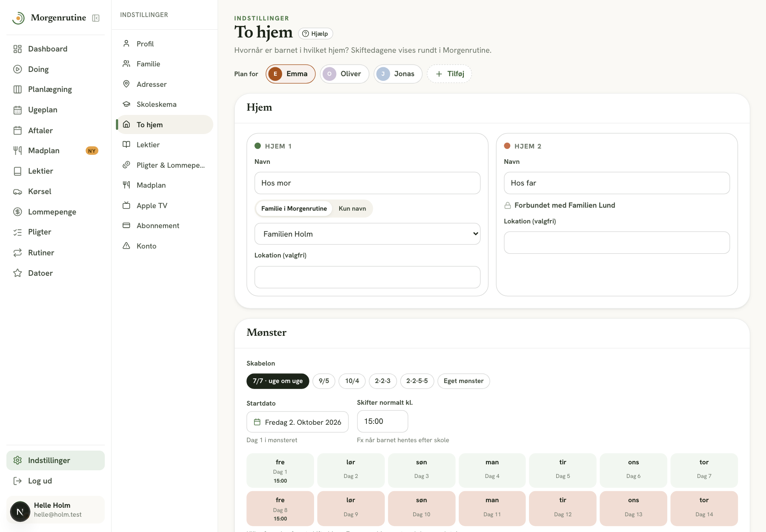
Task: Click the Hjælp button
Action: [x=315, y=34]
